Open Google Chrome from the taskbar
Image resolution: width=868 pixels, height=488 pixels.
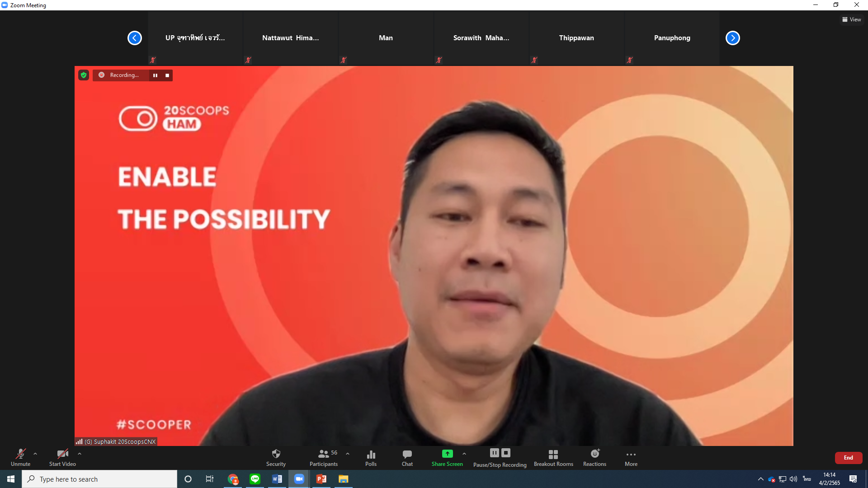[x=233, y=479]
